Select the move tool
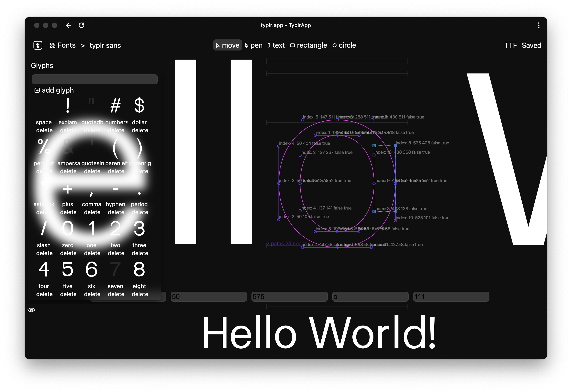The image size is (572, 392). [227, 45]
